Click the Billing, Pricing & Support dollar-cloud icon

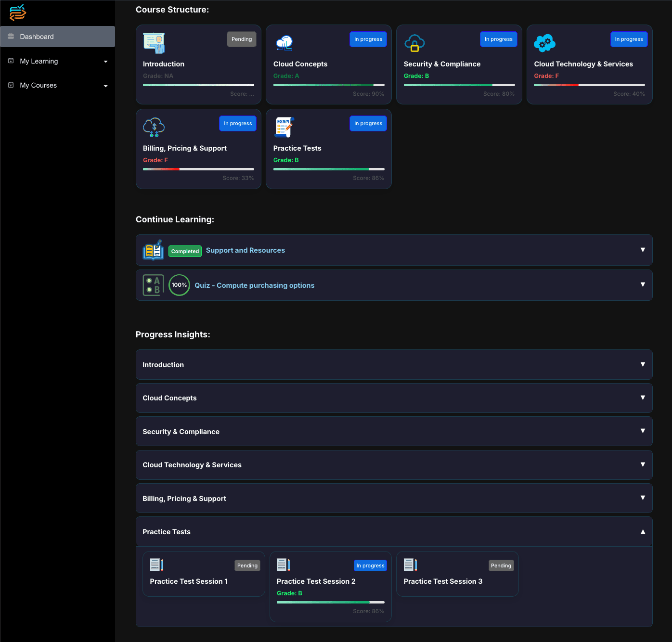coord(154,127)
